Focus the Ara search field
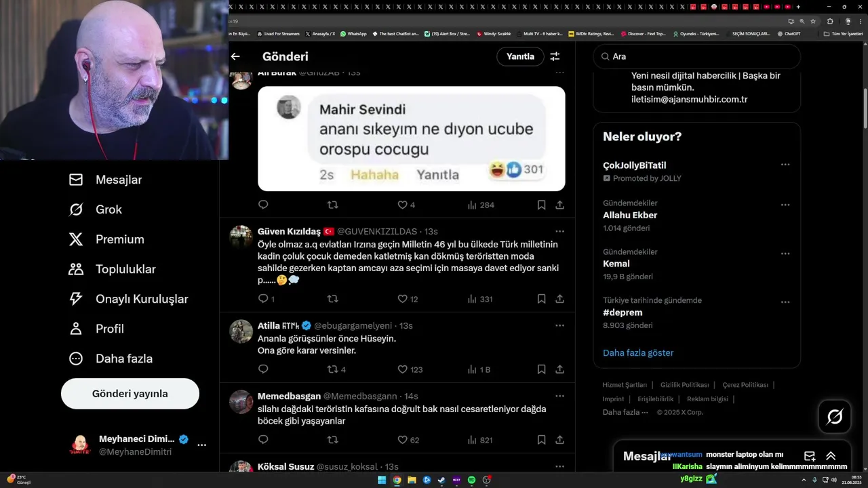The image size is (868, 488). (696, 56)
